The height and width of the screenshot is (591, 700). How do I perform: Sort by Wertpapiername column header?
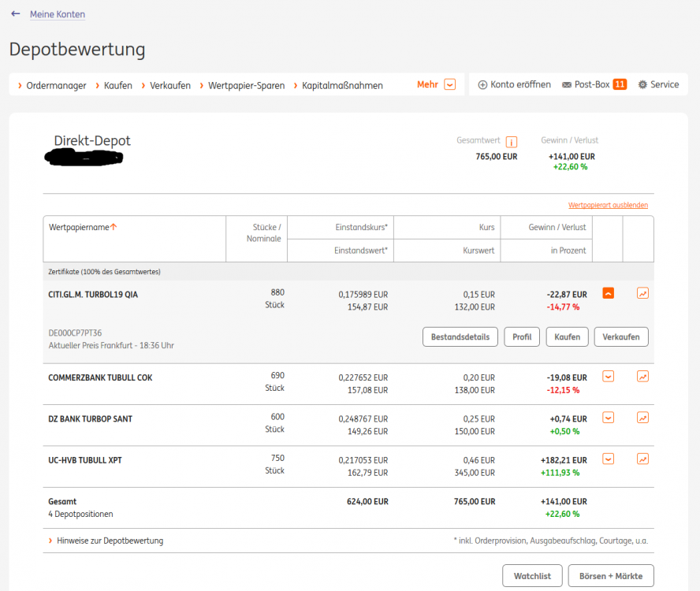pyautogui.click(x=80, y=227)
